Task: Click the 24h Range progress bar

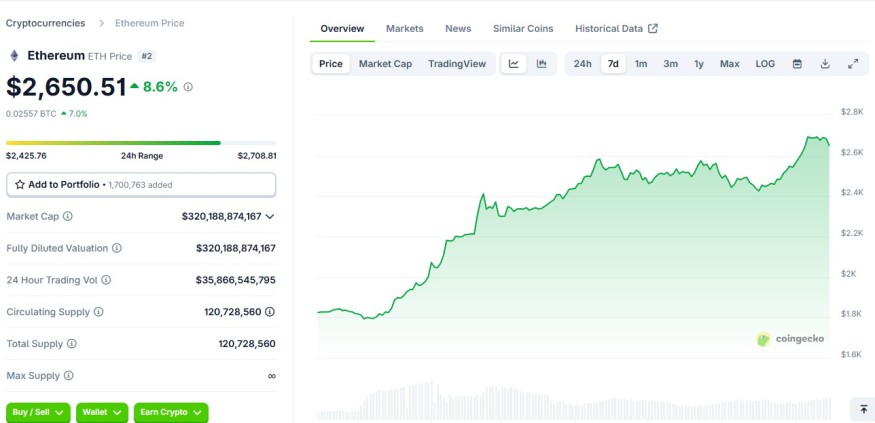Action: click(141, 143)
